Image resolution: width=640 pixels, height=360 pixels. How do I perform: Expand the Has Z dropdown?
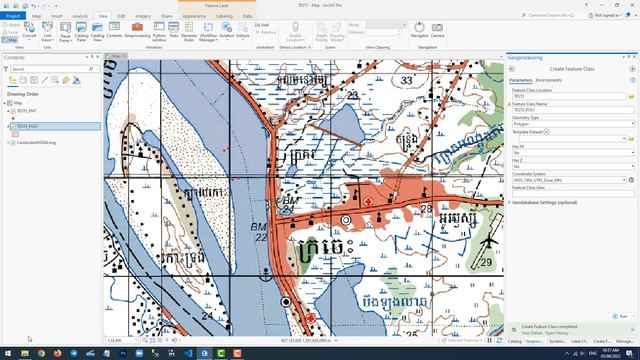632,167
